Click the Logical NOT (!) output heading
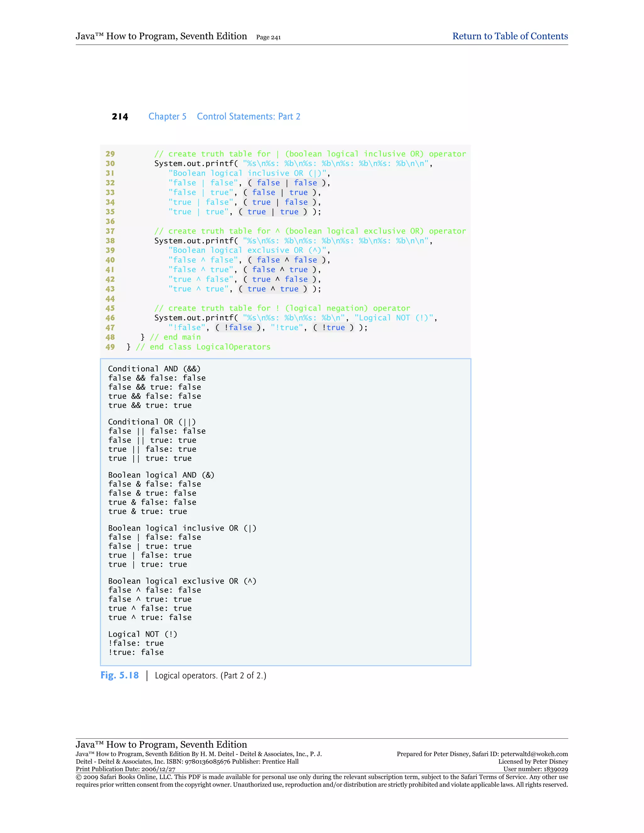This screenshot has width=644, height=833. (x=143, y=634)
